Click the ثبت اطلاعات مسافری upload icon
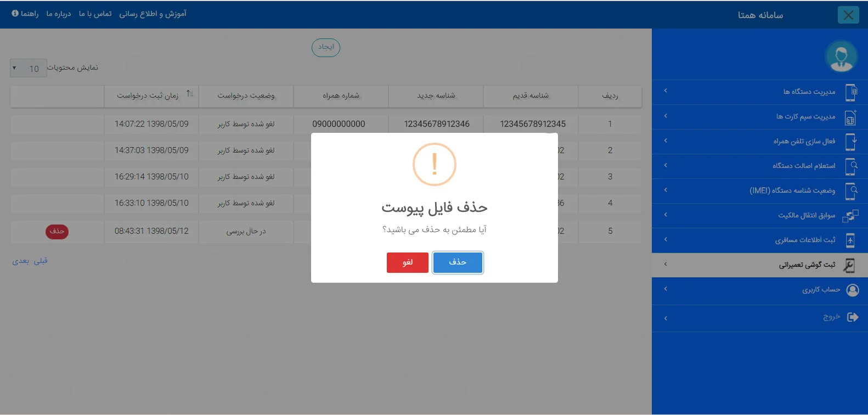Image resolution: width=868 pixels, height=415 pixels. [850, 240]
